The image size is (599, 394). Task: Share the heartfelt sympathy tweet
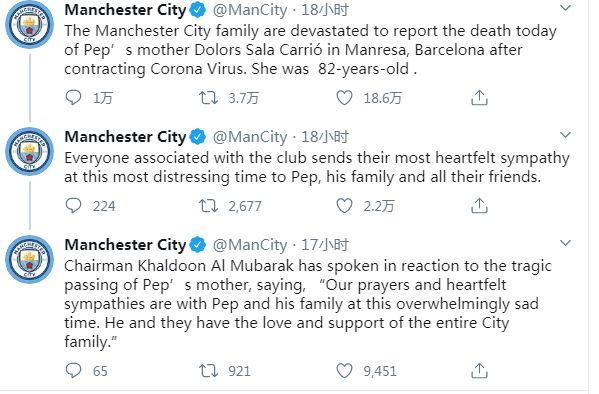(479, 206)
